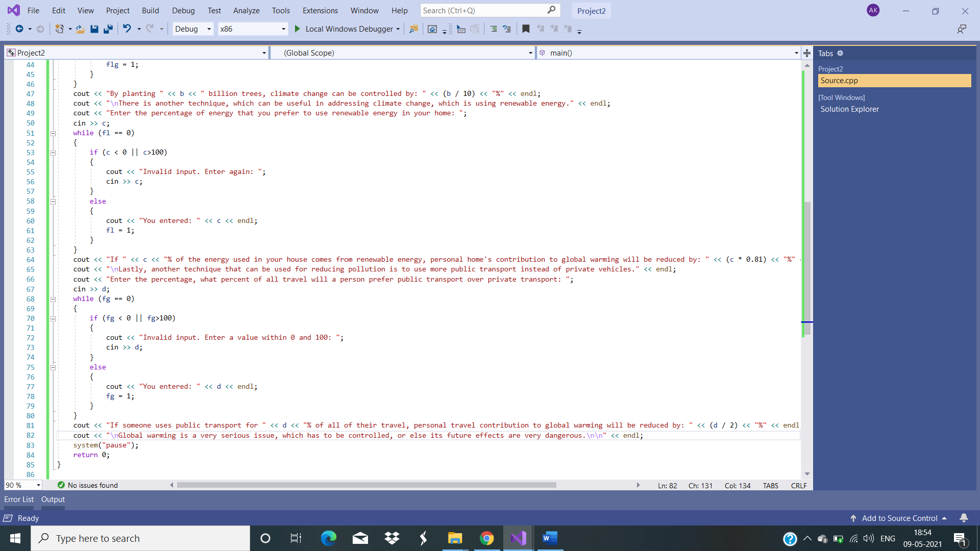This screenshot has height=551, width=980.
Task: Toggle bookmark on the current line
Action: click(526, 29)
